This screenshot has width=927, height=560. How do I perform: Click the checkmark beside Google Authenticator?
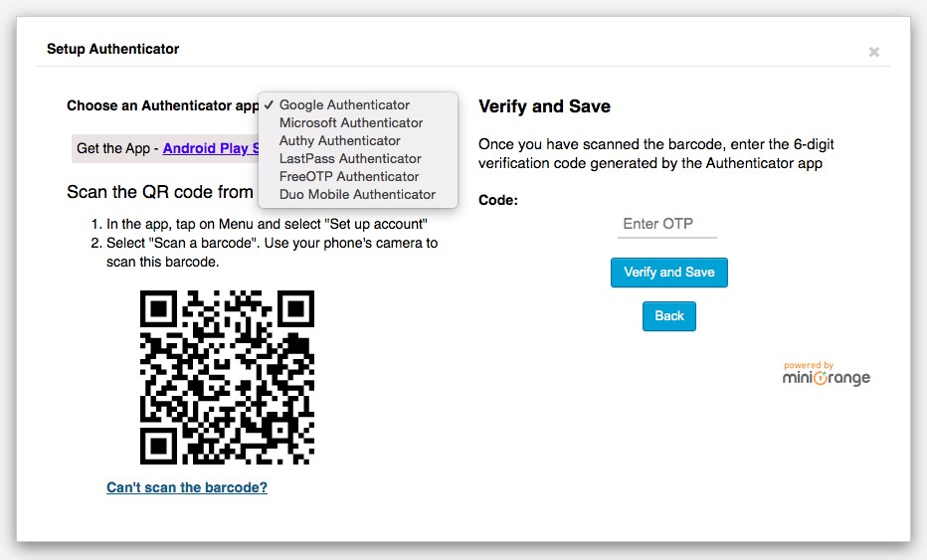click(x=270, y=105)
